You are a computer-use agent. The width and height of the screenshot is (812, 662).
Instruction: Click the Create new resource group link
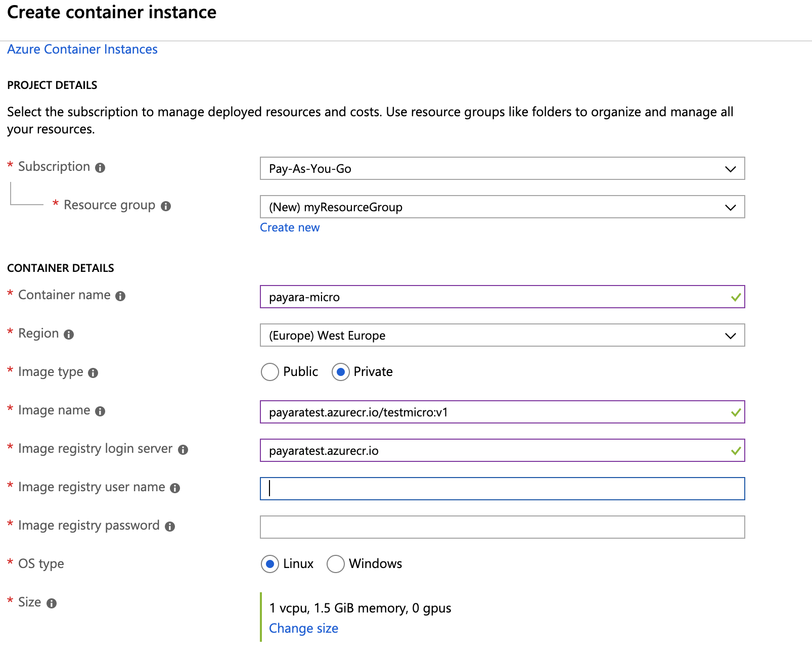(x=290, y=227)
